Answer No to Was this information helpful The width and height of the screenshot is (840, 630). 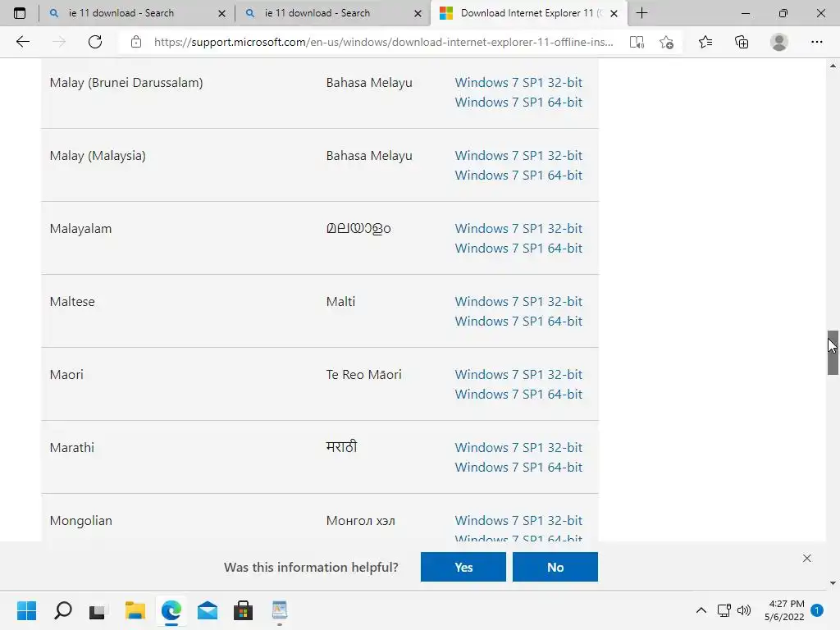point(555,567)
